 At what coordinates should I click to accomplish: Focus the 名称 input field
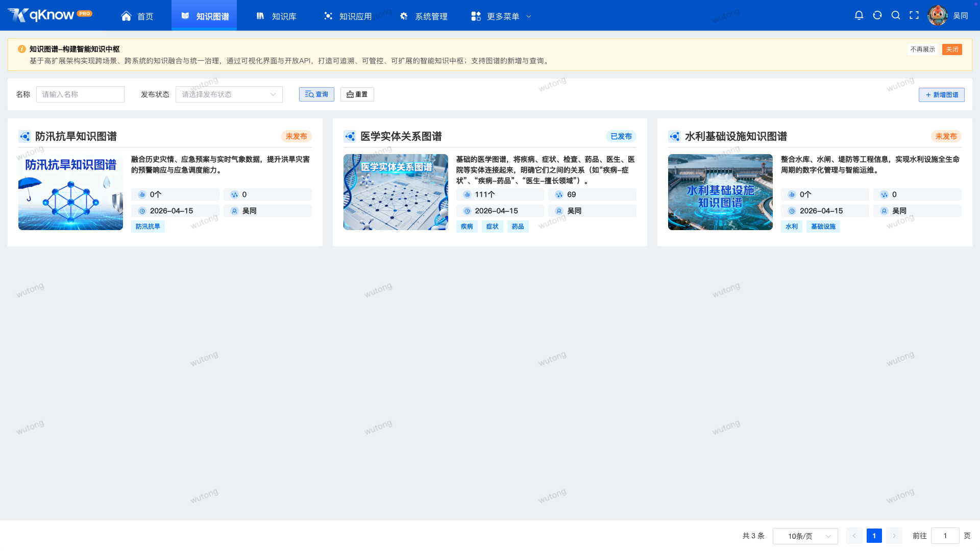pyautogui.click(x=80, y=94)
